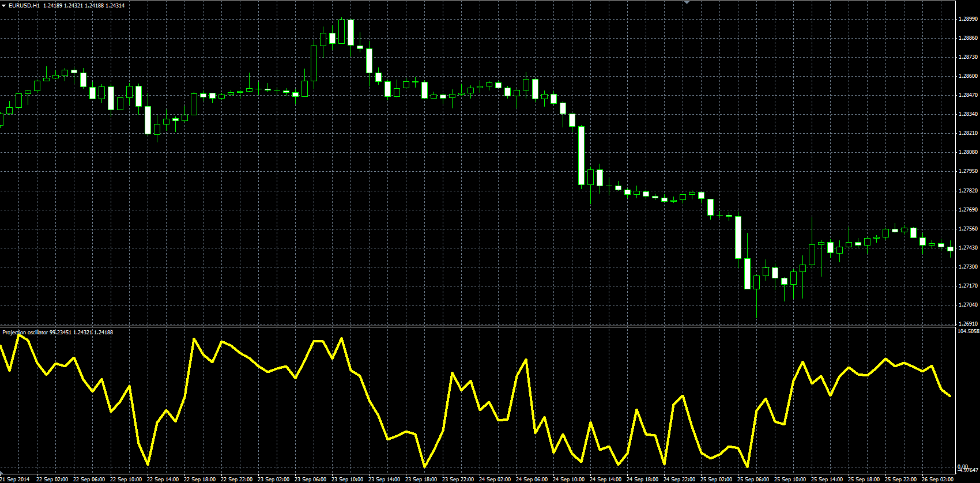Click the 25 Sep 22:00 time label
The image size is (980, 483).
point(900,480)
